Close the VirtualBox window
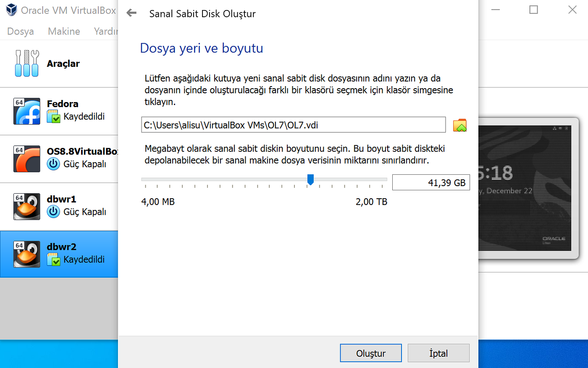The width and height of the screenshot is (588, 368). [572, 9]
